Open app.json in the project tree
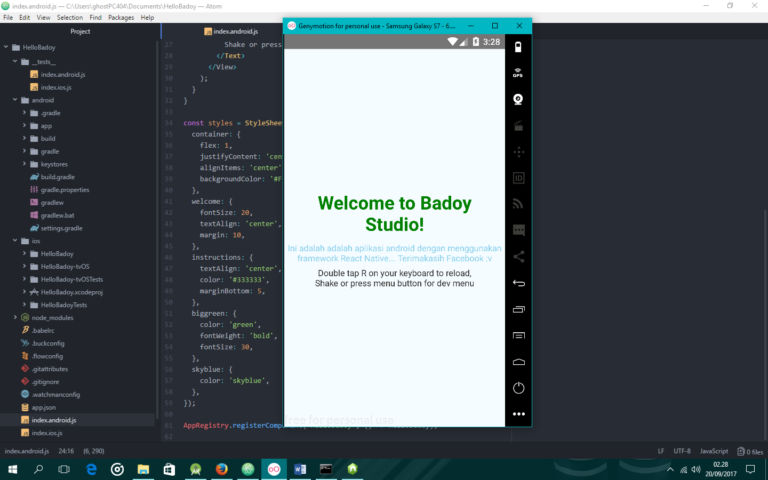This screenshot has width=768, height=480. point(43,407)
